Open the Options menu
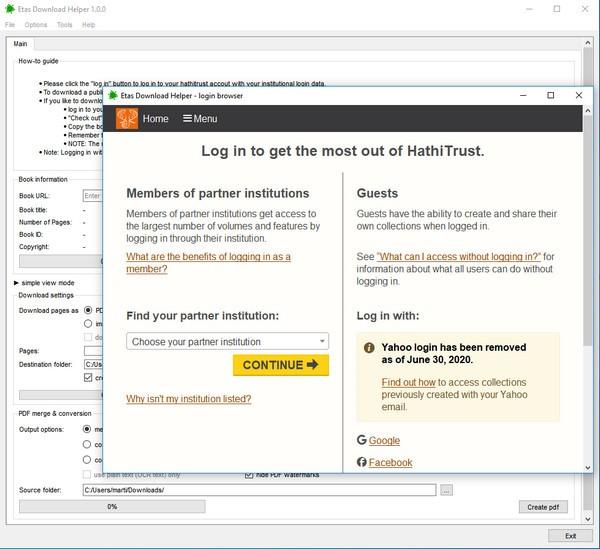The height and width of the screenshot is (549, 600). click(x=36, y=25)
